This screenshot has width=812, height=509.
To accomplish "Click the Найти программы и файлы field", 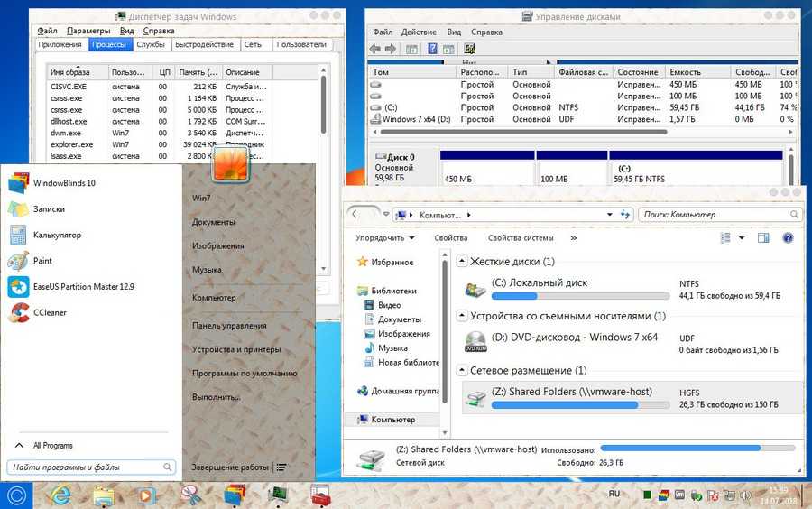I will coord(85,467).
